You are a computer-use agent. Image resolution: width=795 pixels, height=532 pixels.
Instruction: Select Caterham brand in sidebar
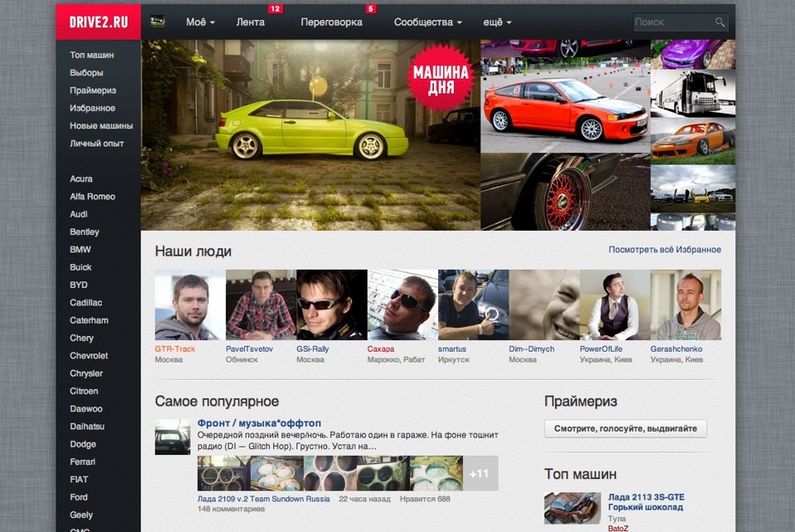pyautogui.click(x=89, y=320)
